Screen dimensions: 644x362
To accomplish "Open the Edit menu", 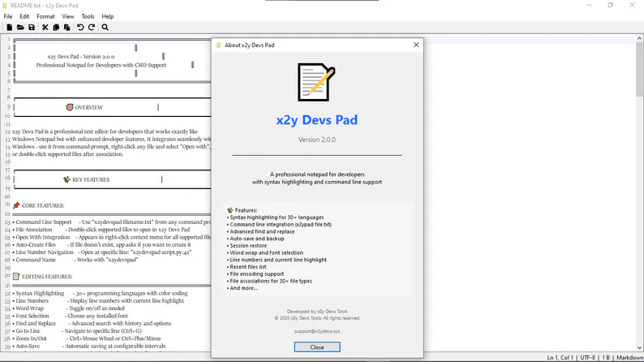I will tap(24, 16).
